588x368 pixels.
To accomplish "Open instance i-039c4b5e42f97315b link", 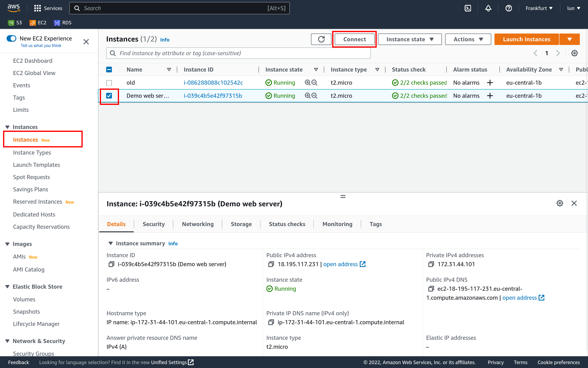I will click(213, 96).
